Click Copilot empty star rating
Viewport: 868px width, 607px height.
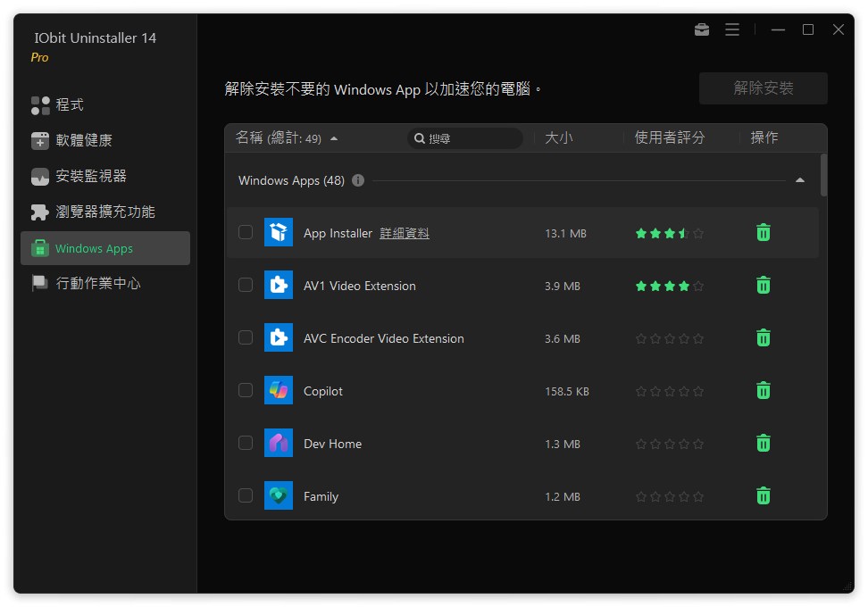click(x=669, y=391)
